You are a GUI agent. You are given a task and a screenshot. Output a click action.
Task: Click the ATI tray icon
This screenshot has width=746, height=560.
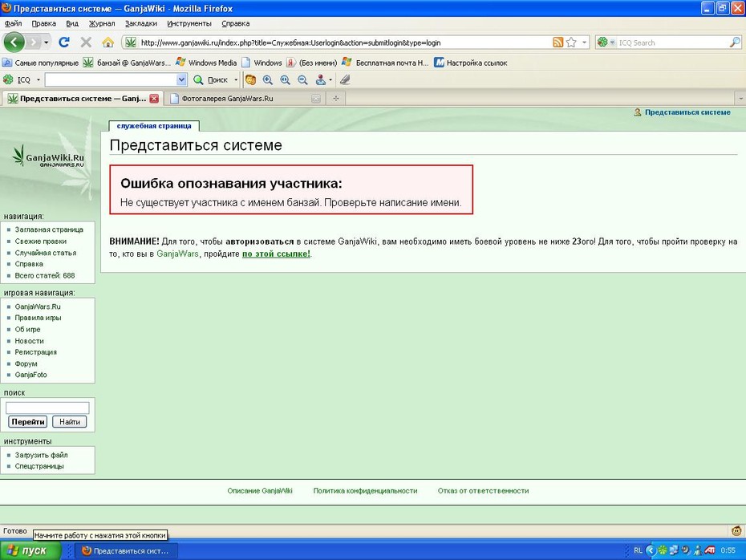[710, 550]
